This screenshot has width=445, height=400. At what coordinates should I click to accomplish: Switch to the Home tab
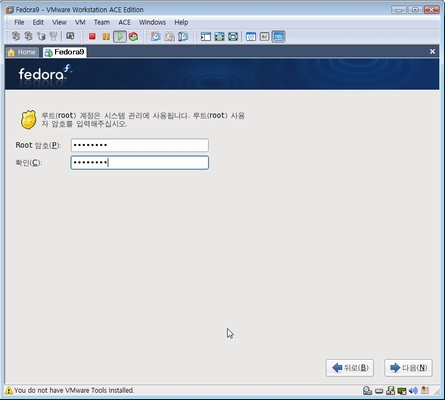(22, 52)
